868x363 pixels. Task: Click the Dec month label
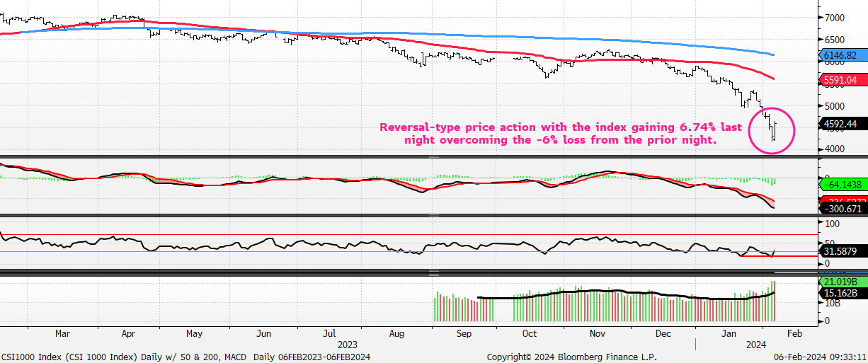tap(663, 333)
